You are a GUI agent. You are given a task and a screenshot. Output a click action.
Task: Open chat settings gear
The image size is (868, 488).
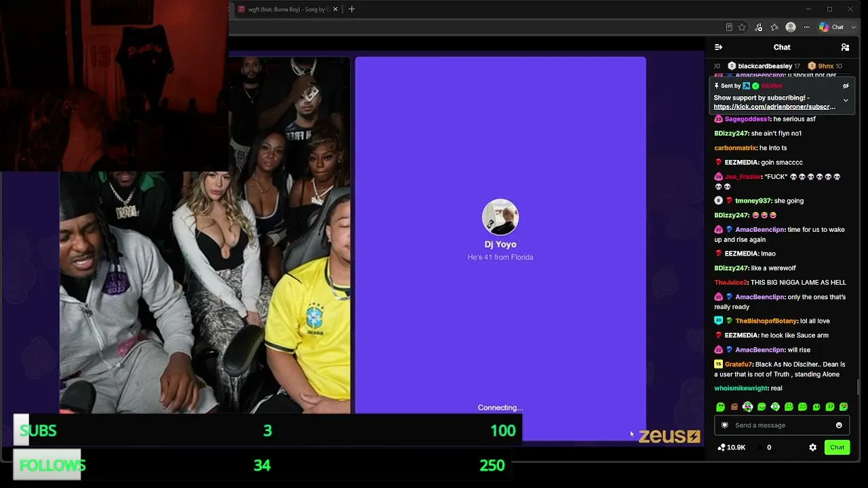click(x=812, y=447)
